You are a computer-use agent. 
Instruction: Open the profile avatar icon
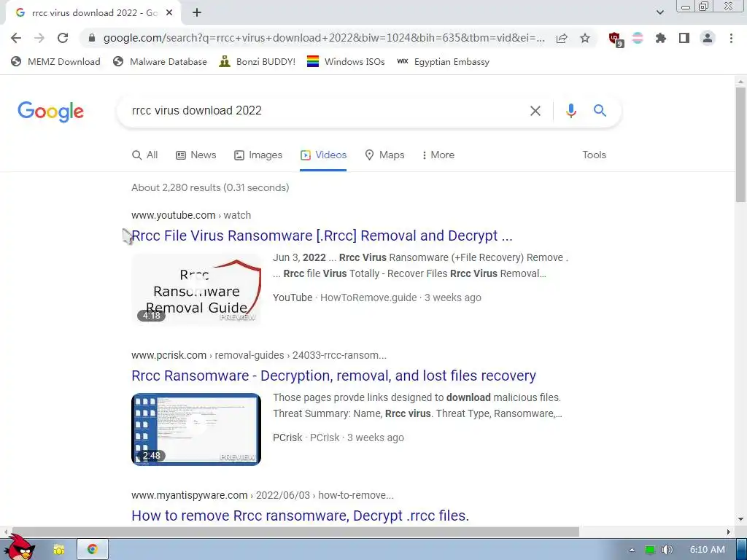tap(708, 38)
